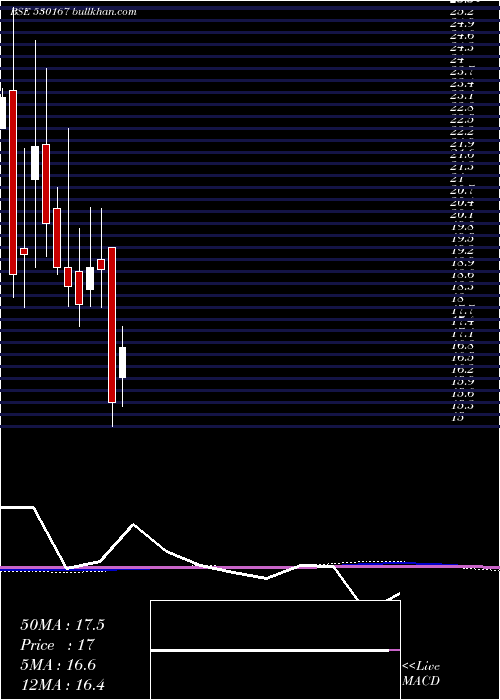
Task: Click the "<<Live MACD" label
Action: (x=421, y=674)
